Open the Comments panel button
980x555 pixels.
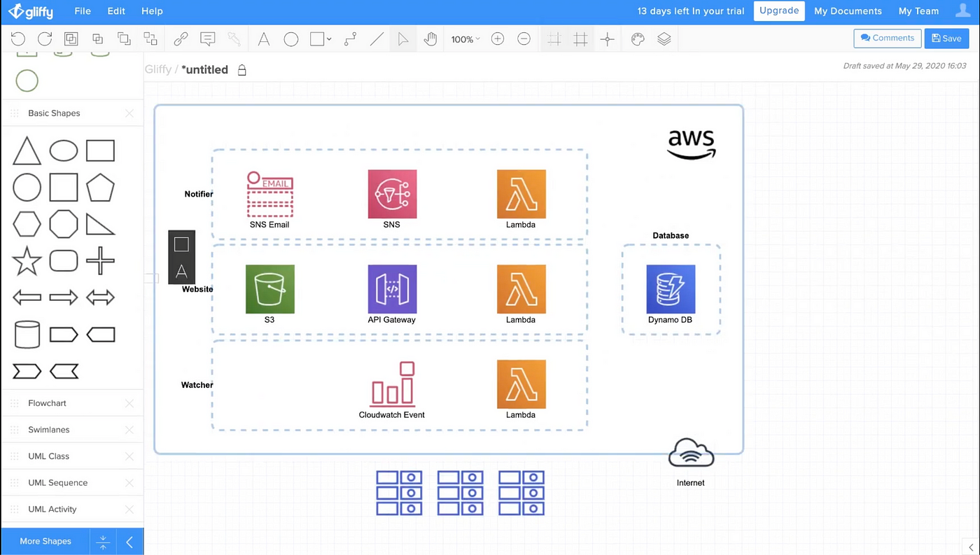[887, 38]
